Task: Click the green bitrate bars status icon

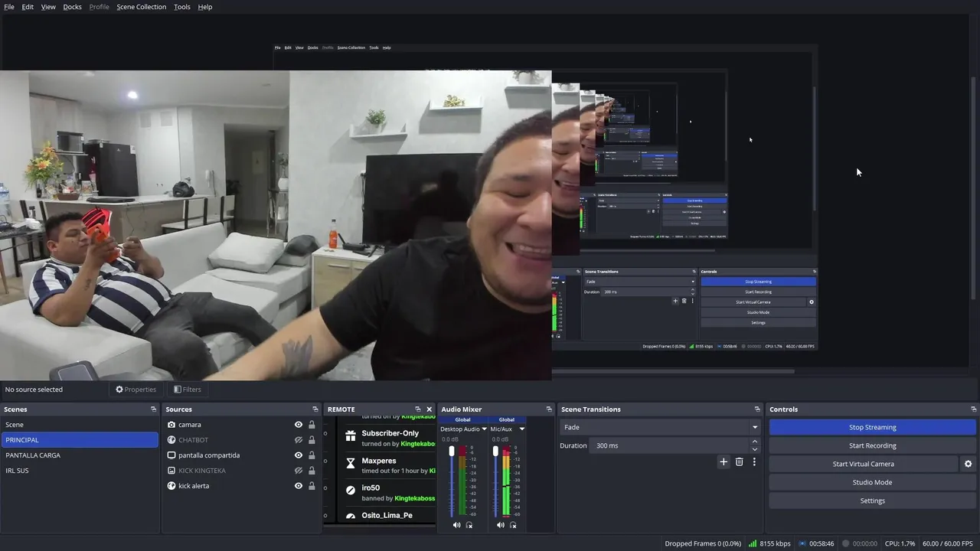Action: (753, 543)
